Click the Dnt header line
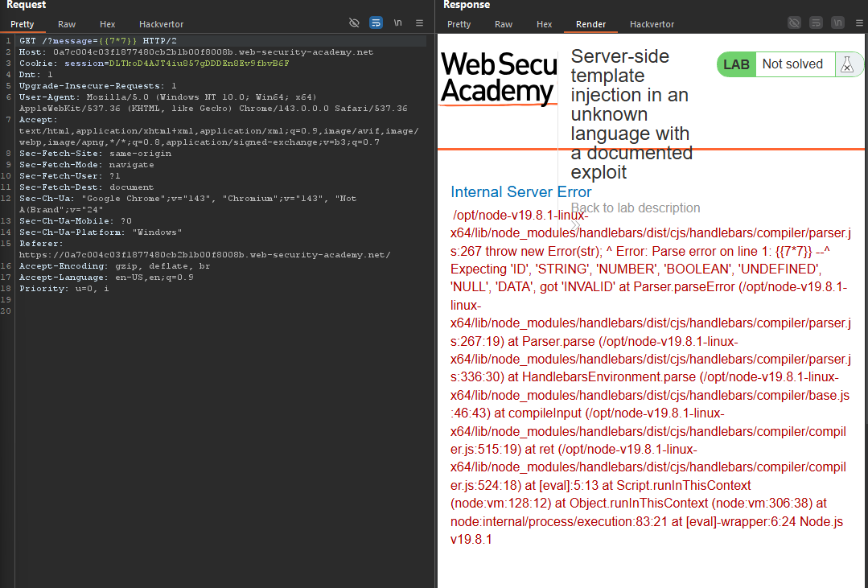Viewport: 868px width, 588px height. click(36, 74)
